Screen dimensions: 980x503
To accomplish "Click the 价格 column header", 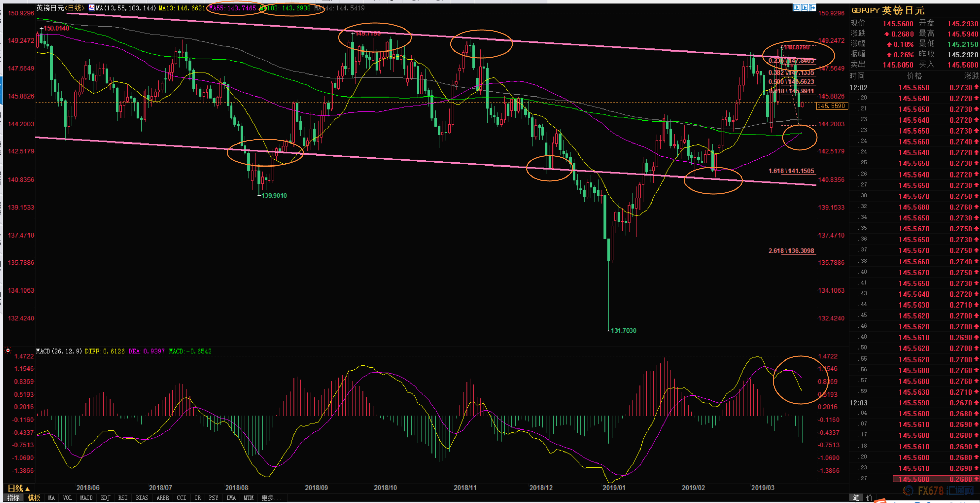I will pyautogui.click(x=914, y=76).
